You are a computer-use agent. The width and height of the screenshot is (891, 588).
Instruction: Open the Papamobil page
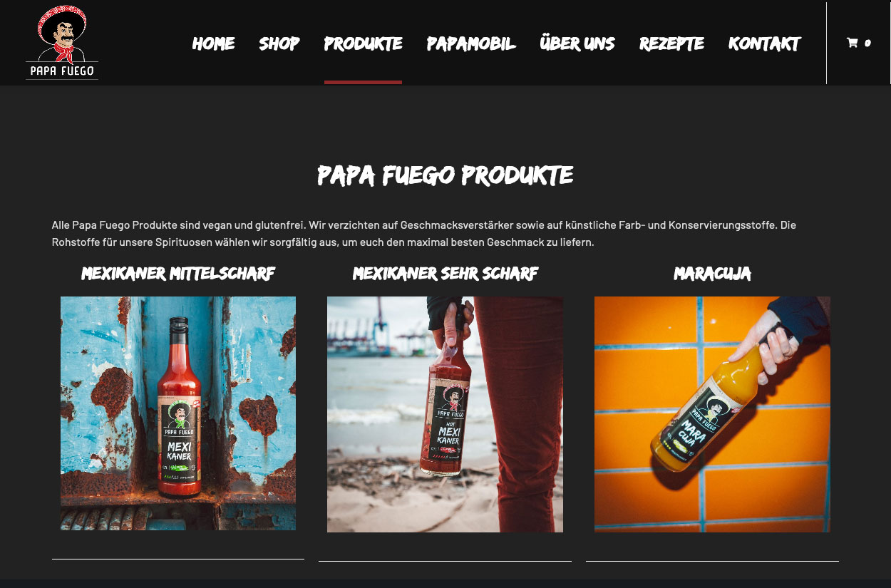(x=471, y=43)
